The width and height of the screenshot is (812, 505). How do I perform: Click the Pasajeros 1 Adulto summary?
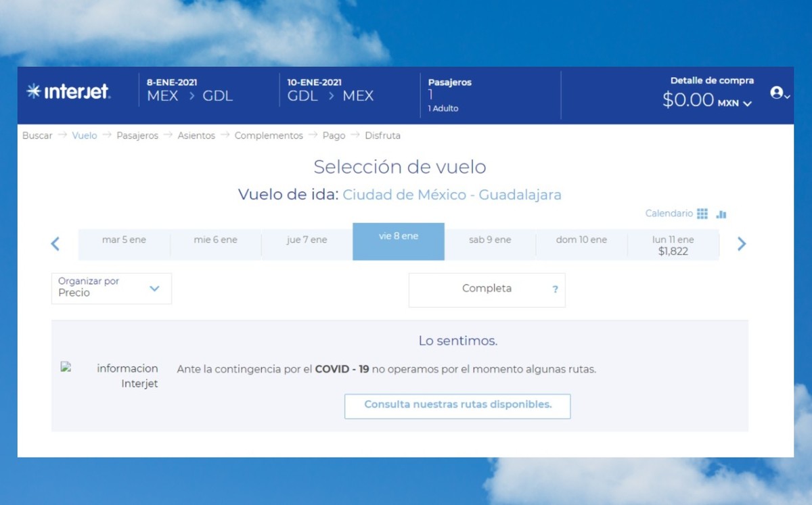pyautogui.click(x=450, y=95)
